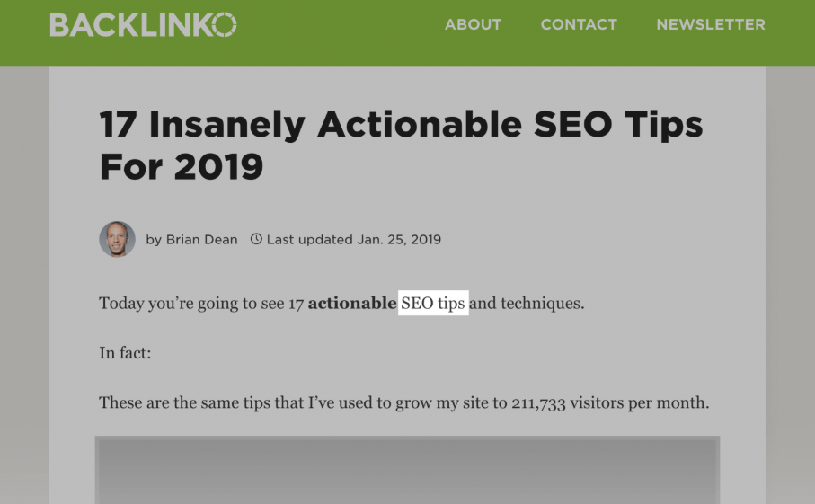Click 'visitors per month' in the paragraph

pyautogui.click(x=638, y=403)
